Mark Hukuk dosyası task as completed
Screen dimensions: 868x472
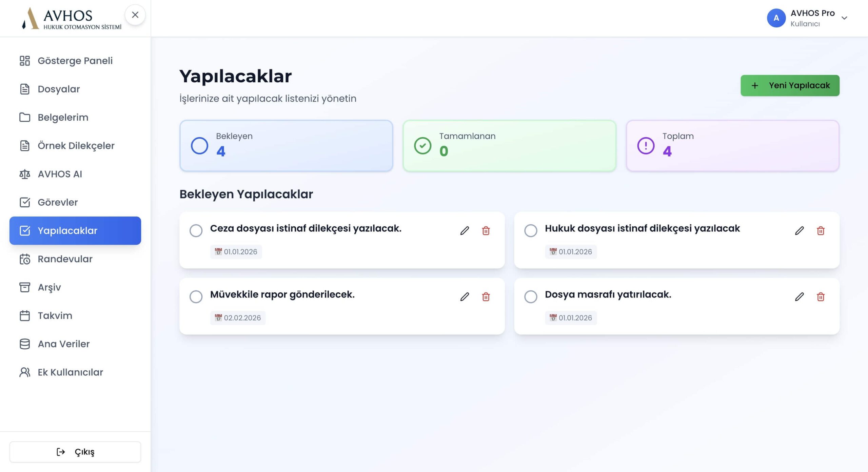click(531, 231)
